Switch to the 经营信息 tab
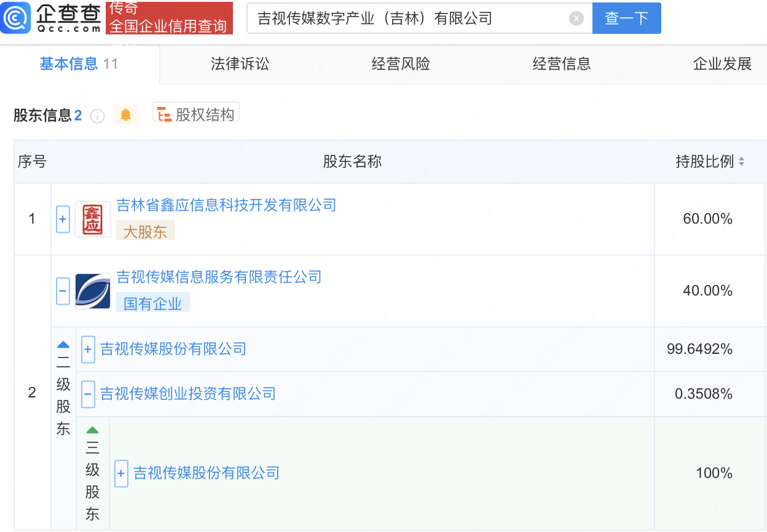This screenshot has width=767, height=532. pos(562,64)
